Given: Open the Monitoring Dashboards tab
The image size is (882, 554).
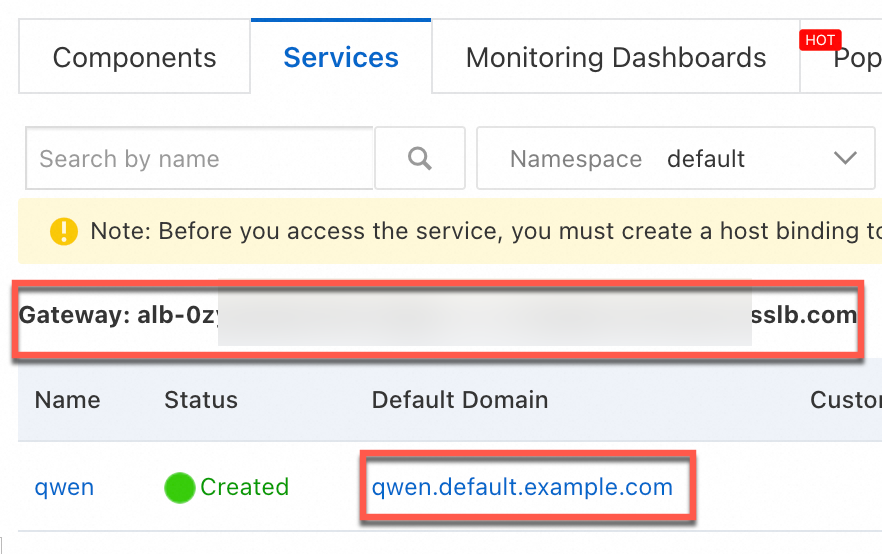Looking at the screenshot, I should tap(616, 57).
